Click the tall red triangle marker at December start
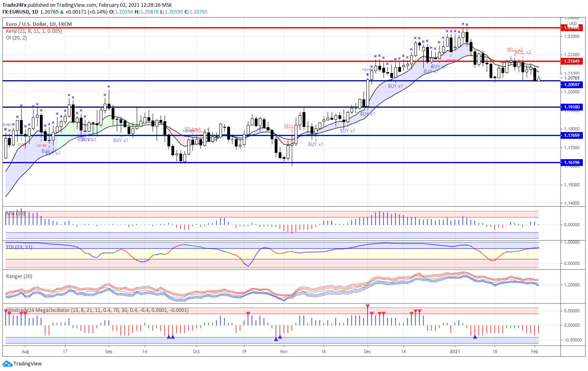Screen dimensions: 588x371 coord(368,306)
